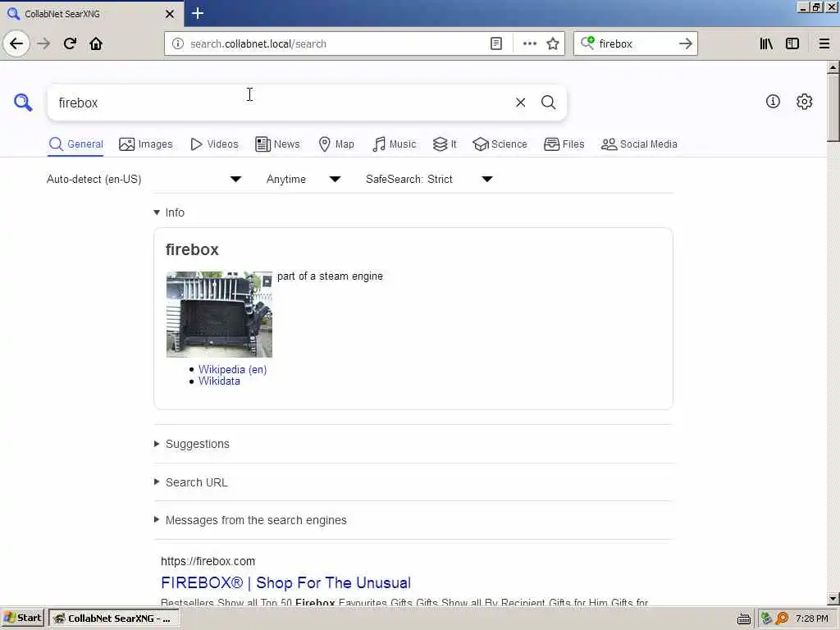Click the firebox steam engine thumbnail

219,314
